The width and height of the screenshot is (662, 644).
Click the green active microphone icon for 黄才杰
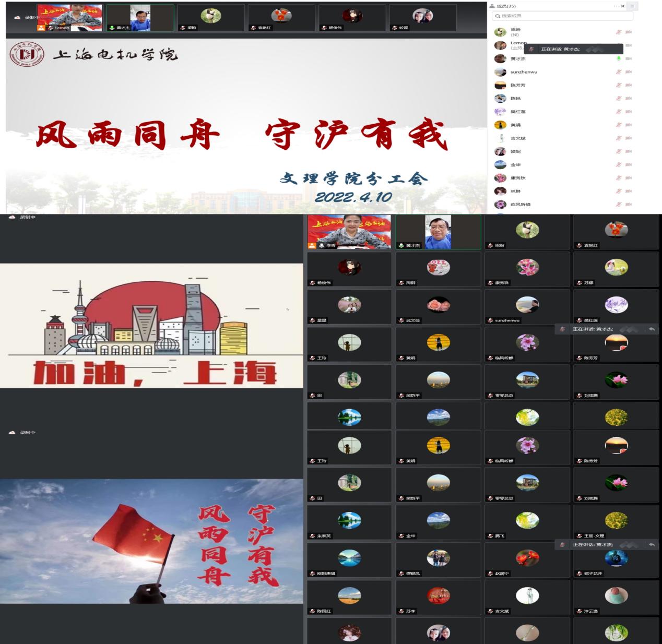pyautogui.click(x=619, y=58)
